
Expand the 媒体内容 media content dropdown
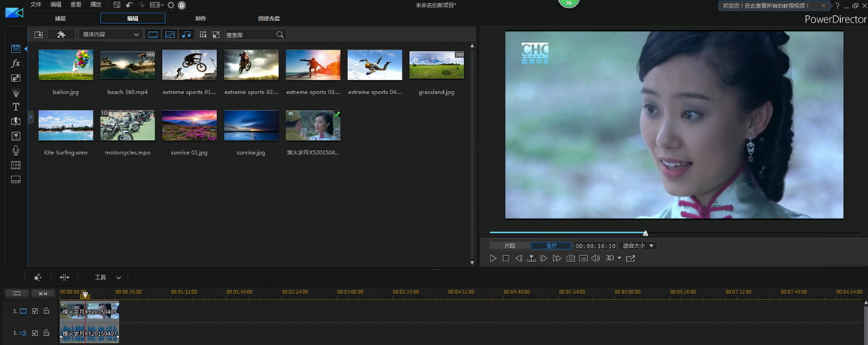pos(110,35)
